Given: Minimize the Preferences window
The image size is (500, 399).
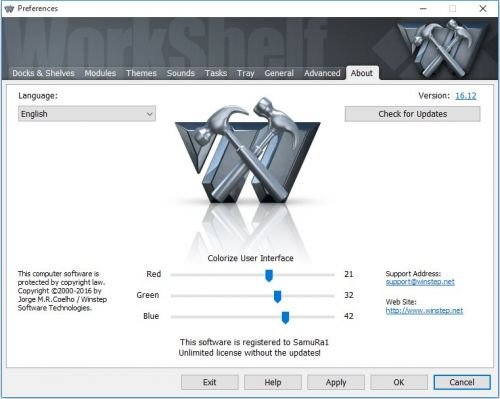Looking at the screenshot, I should 423,9.
